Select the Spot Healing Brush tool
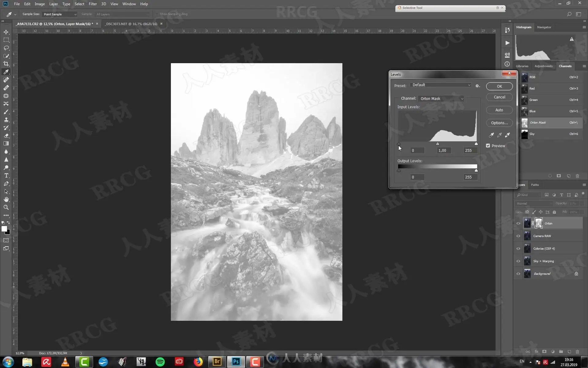This screenshot has width=588, height=368. click(x=6, y=80)
